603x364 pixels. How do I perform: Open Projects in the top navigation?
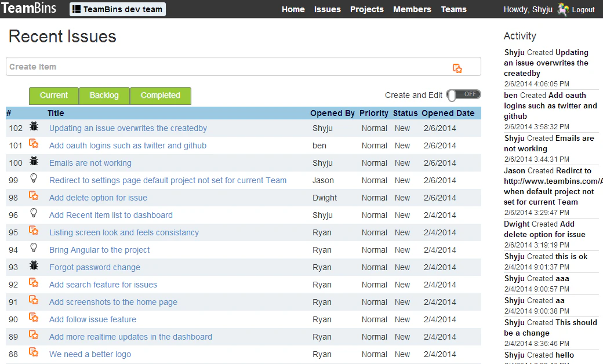pos(367,9)
